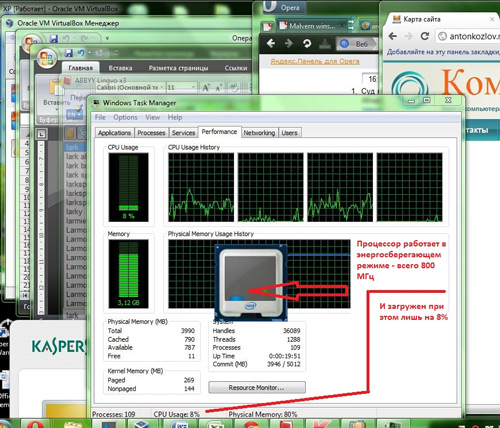Click the Opera Back arrow
Viewport: 500px width, 428px height.
point(271,43)
